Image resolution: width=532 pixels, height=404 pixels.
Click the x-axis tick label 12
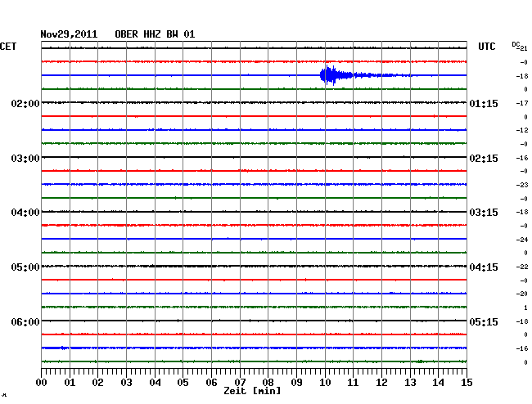point(381,383)
